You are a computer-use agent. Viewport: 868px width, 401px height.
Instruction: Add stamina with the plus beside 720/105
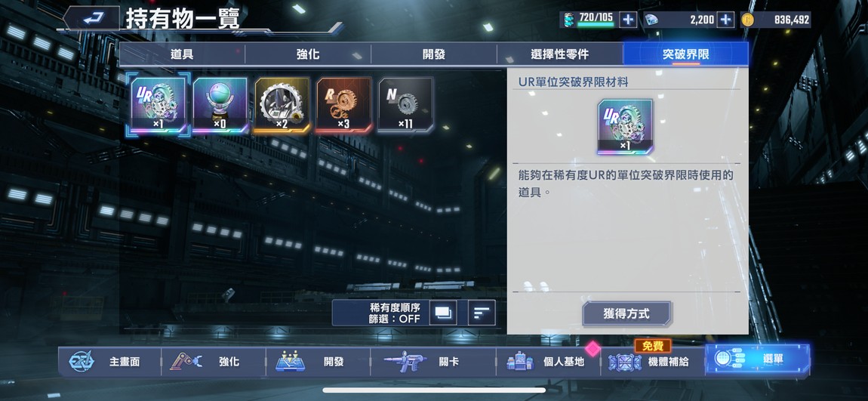628,20
